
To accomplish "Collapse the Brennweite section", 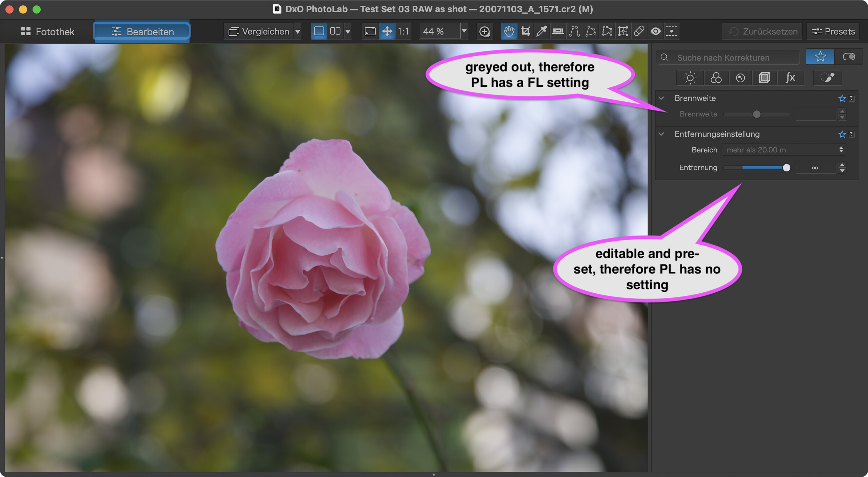I will coord(661,98).
